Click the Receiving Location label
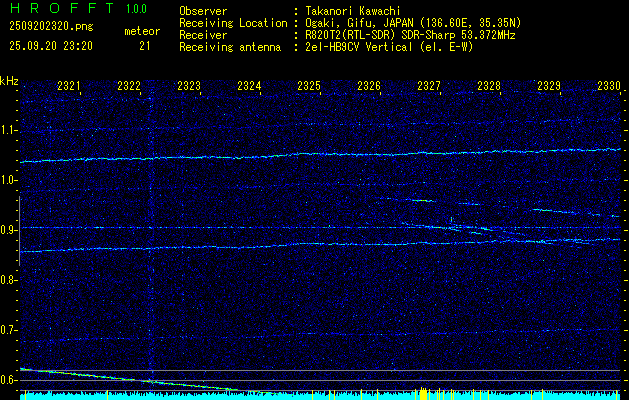This screenshot has width=629, height=400. click(233, 23)
